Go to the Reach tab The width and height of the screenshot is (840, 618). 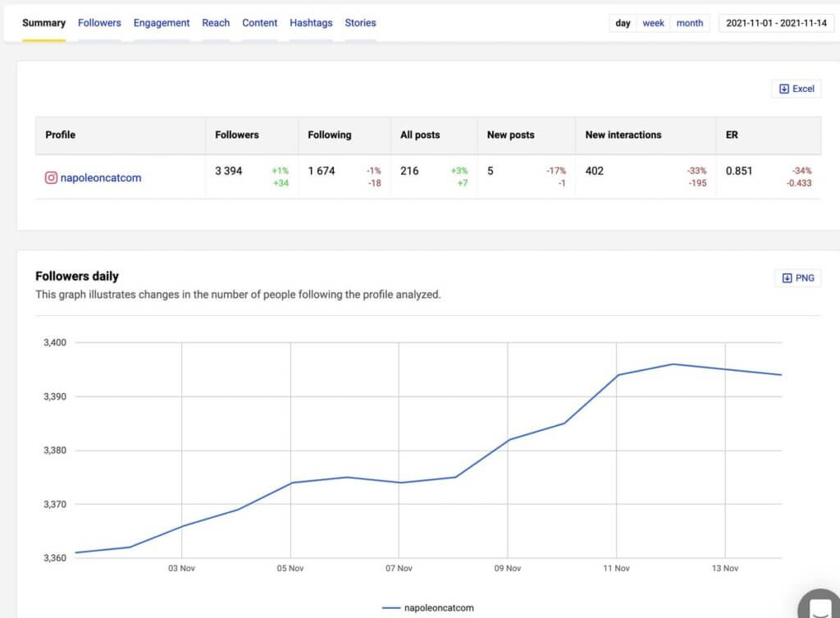coord(216,23)
